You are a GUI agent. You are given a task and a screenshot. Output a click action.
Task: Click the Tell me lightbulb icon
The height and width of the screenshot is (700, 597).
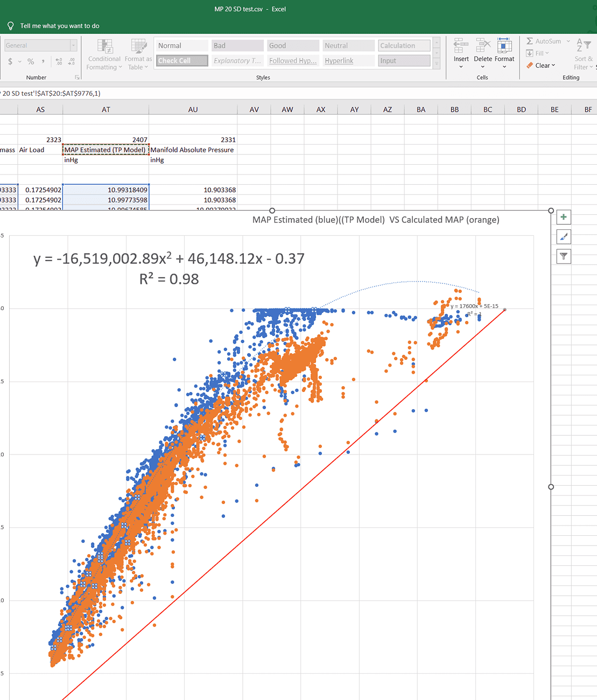pyautogui.click(x=10, y=26)
